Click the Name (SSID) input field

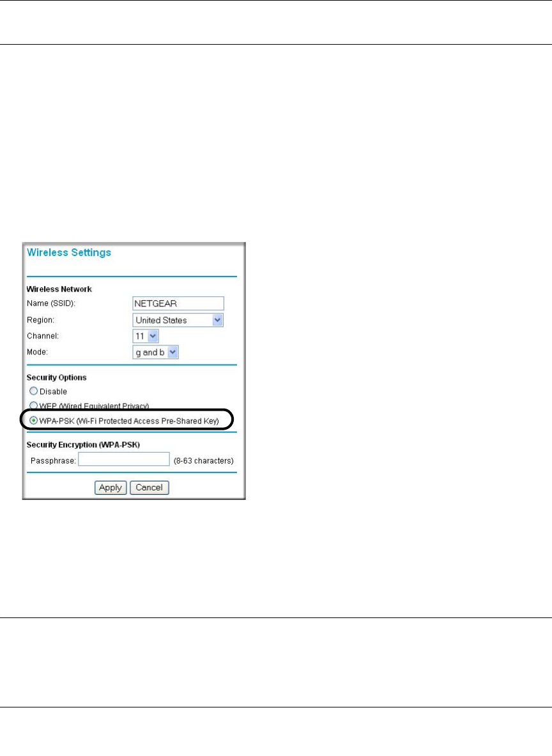178,303
